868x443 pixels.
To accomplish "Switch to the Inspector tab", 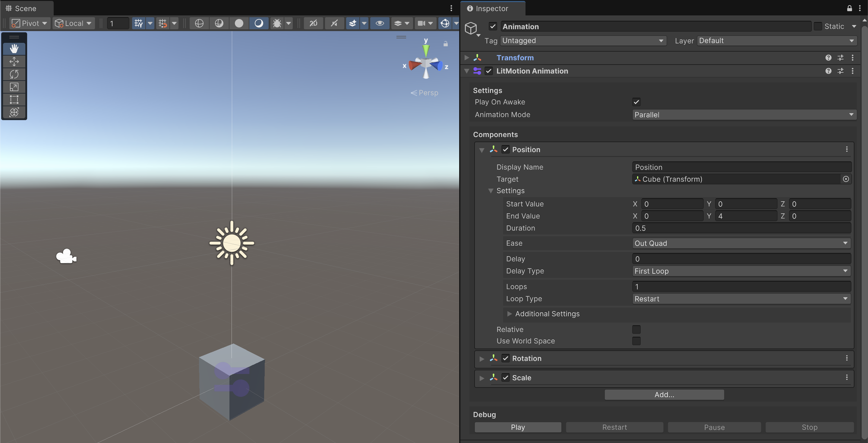I will (x=491, y=8).
